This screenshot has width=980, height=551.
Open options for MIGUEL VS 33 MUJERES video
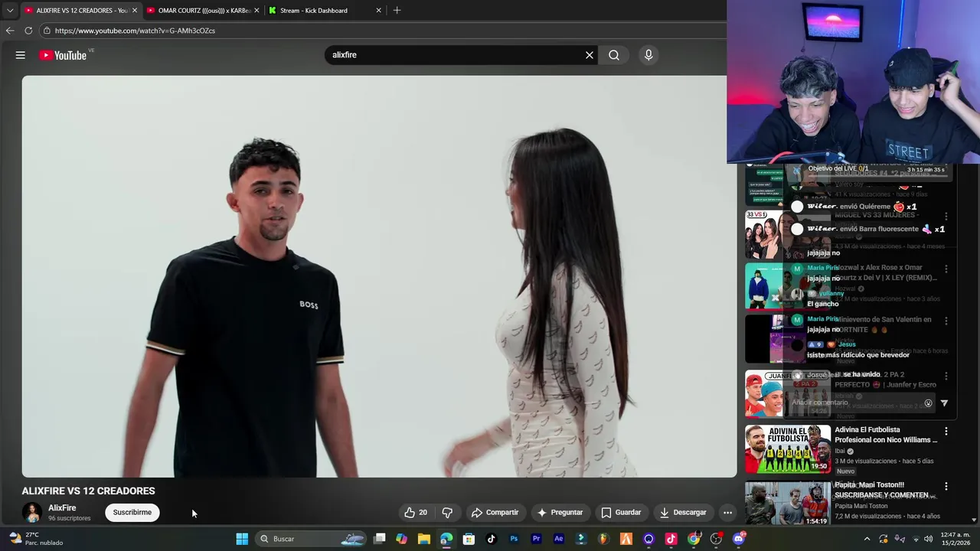(946, 217)
